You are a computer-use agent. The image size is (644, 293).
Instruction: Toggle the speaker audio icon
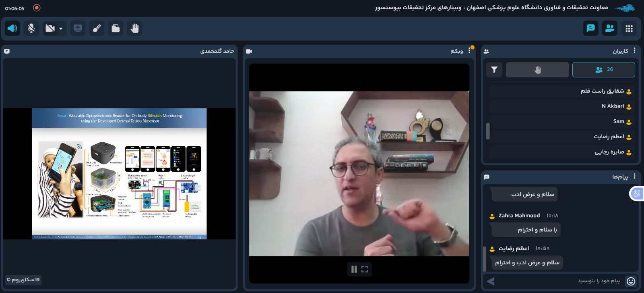(12, 28)
